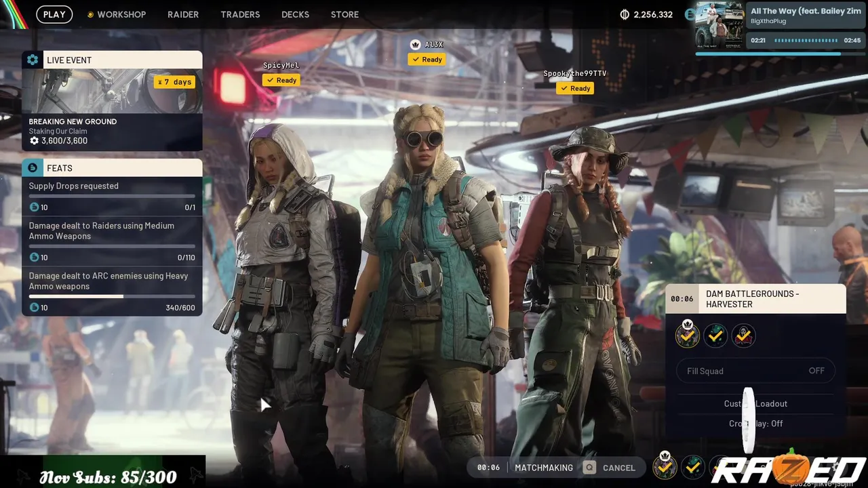Toggle the Crossplay: Off setting
This screenshot has width=868, height=488.
755,423
